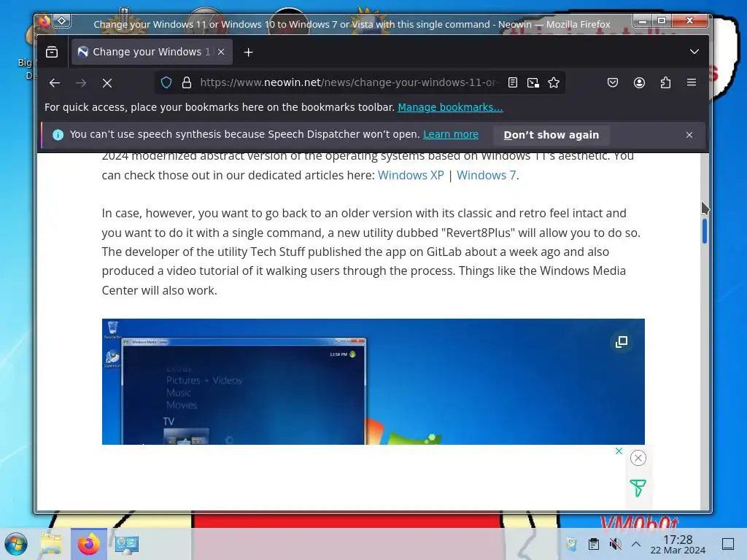
Task: Close the 'Change your Windows' tab
Action: [x=221, y=52]
